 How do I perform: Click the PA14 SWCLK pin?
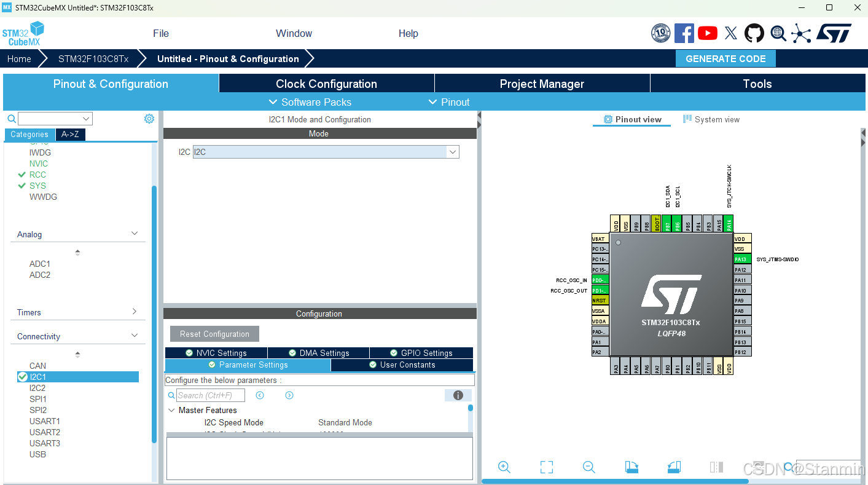pyautogui.click(x=729, y=224)
